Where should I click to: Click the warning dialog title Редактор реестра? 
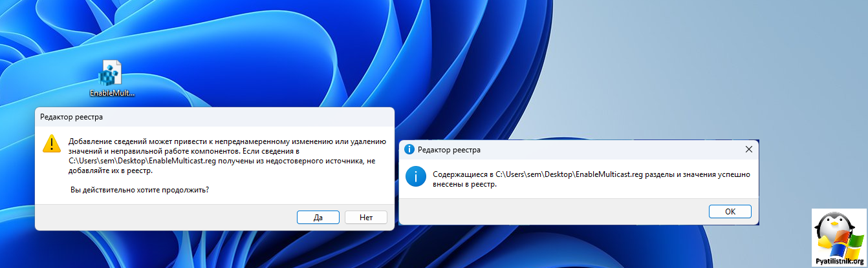(71, 118)
